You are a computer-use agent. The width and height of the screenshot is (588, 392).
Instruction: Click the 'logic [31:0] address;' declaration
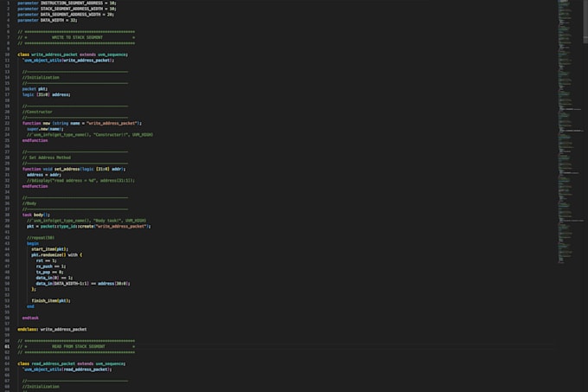pos(46,94)
